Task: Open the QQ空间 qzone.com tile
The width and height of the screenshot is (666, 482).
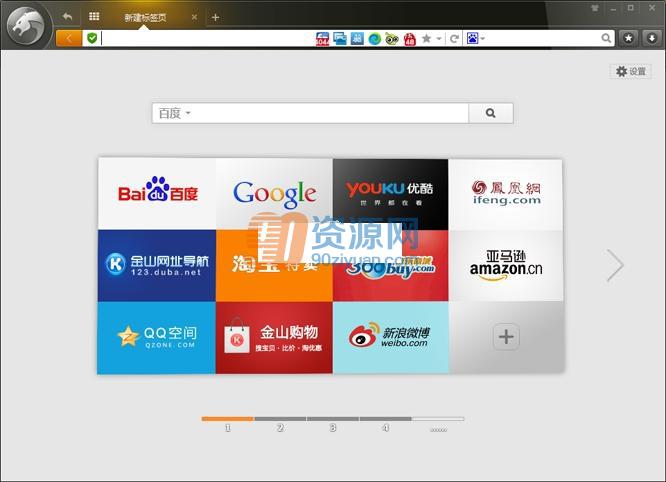Action: click(156, 338)
